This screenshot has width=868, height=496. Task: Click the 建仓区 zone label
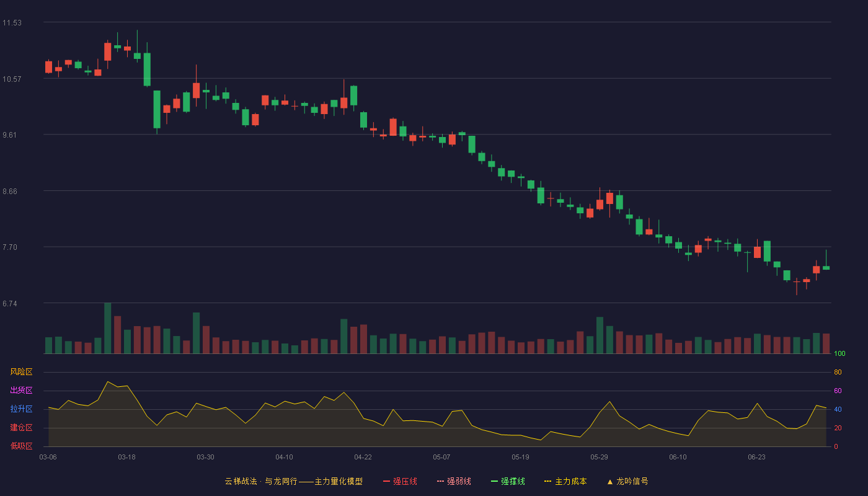pyautogui.click(x=21, y=428)
